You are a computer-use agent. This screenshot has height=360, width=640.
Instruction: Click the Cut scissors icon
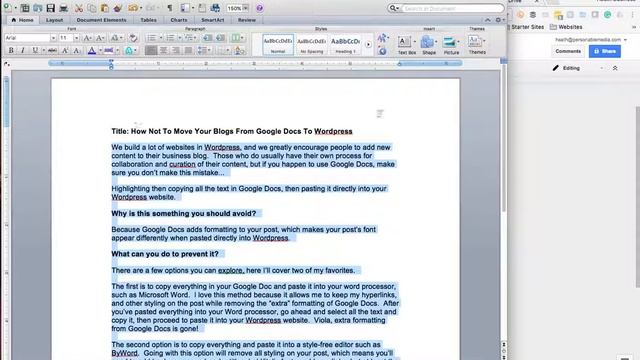(x=79, y=8)
